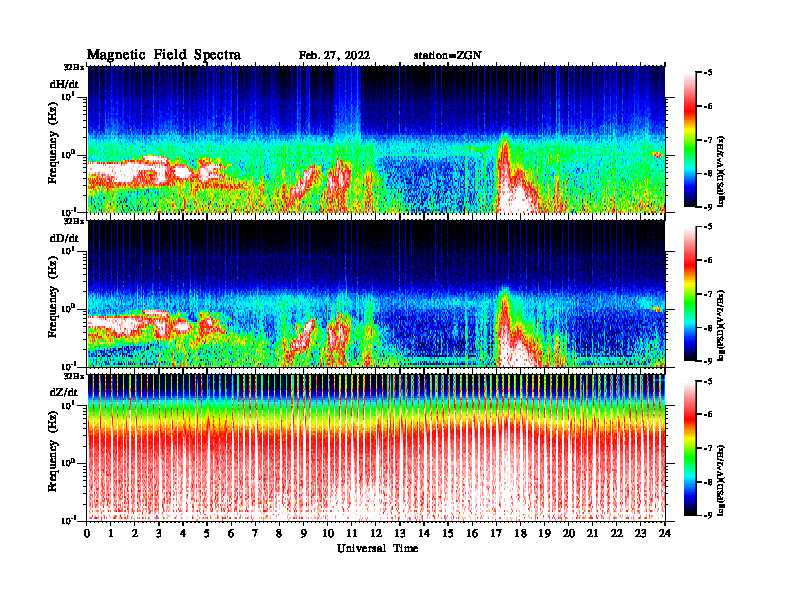The image size is (792, 612).
Task: Click hour 4 tick label on Universal Time axis
Action: click(x=183, y=534)
